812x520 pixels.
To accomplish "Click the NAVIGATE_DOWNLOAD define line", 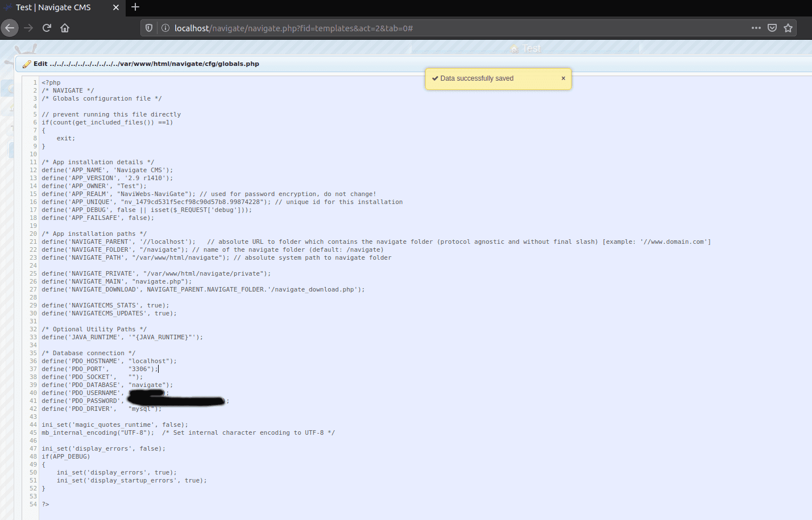I will click(x=203, y=289).
